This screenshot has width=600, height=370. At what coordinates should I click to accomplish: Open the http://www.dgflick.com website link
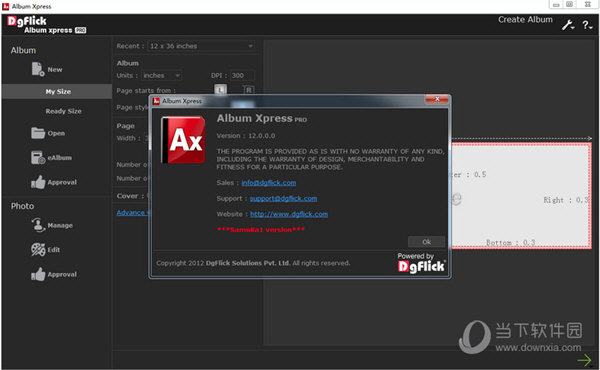[289, 214]
